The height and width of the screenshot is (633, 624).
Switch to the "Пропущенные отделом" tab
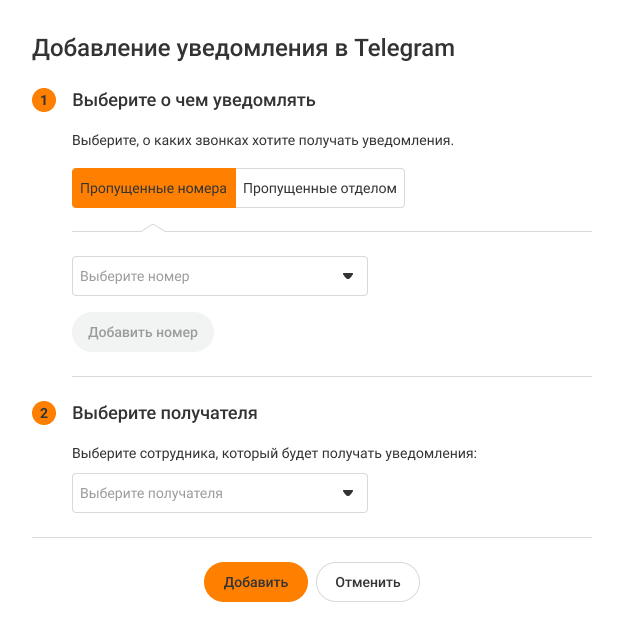320,188
